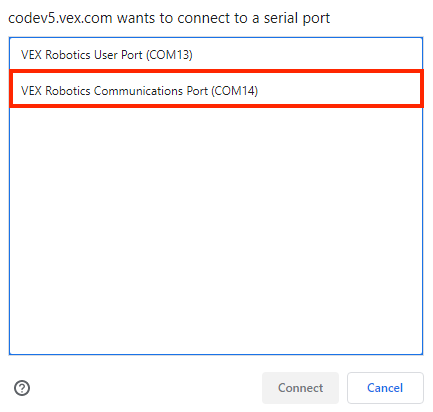
Task: Click the "VEX Robotics Communications Port" text
Action: (114, 91)
